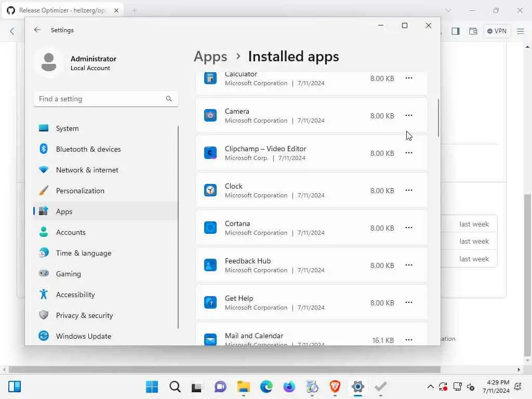Click the Clipchamp – Video Editor name
The height and width of the screenshot is (399, 532).
point(265,149)
